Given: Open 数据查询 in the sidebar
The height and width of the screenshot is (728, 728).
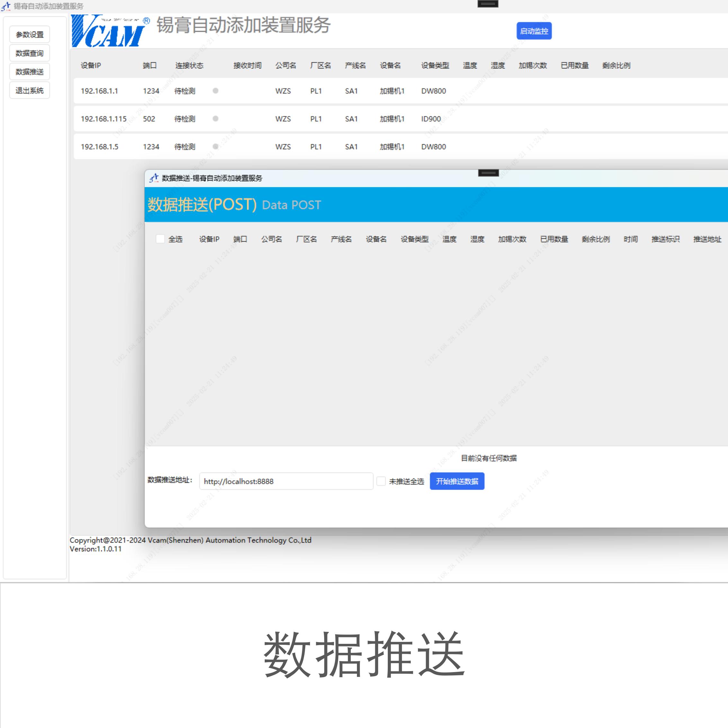Looking at the screenshot, I should (30, 53).
